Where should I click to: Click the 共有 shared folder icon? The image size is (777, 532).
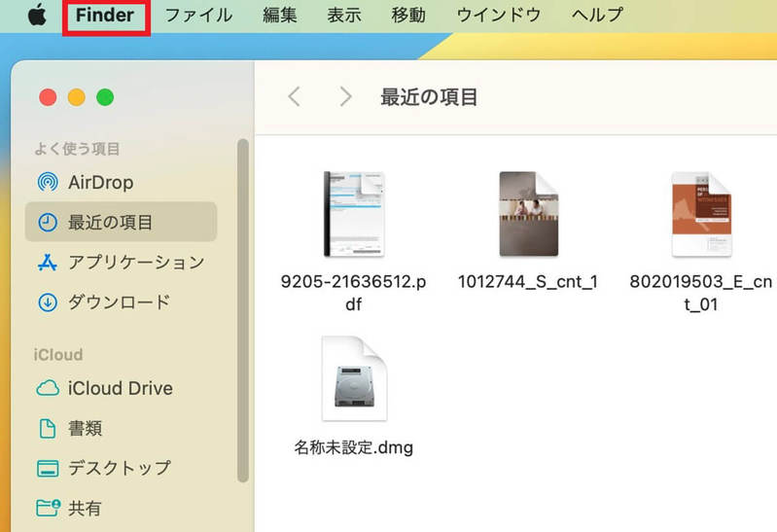(48, 508)
